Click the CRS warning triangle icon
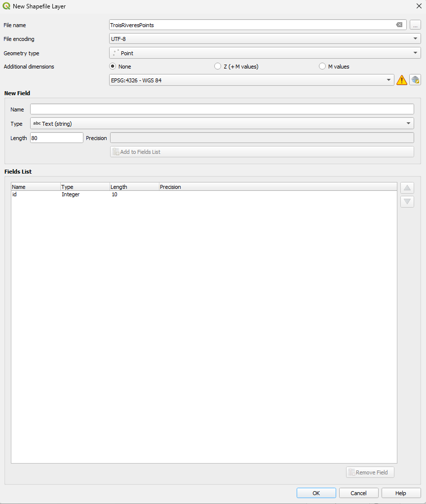 click(402, 80)
